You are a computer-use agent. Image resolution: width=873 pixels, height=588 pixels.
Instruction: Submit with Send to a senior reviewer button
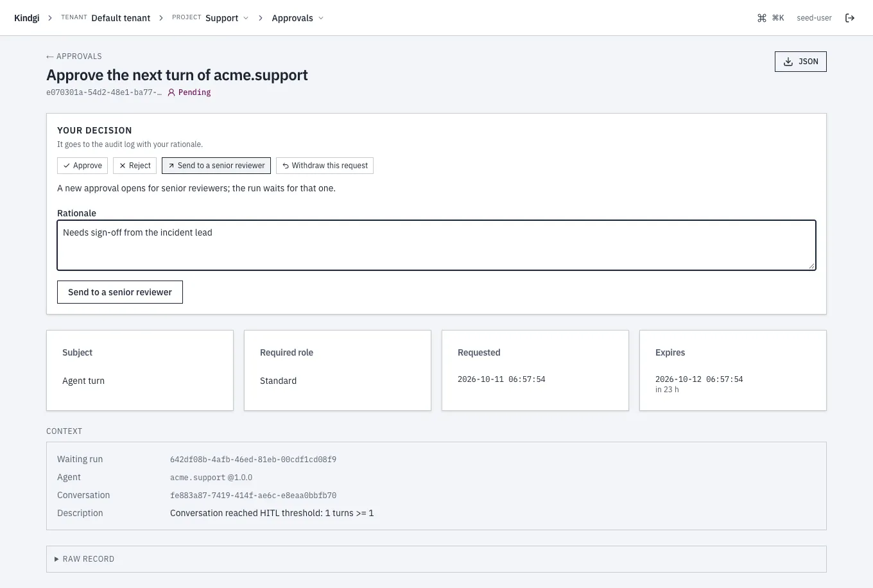[x=120, y=292]
